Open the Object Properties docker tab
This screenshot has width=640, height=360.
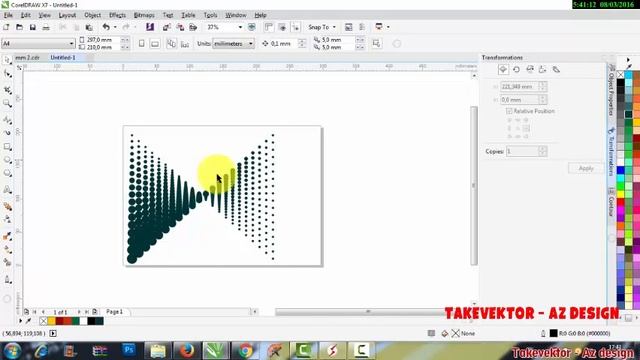click(x=611, y=89)
